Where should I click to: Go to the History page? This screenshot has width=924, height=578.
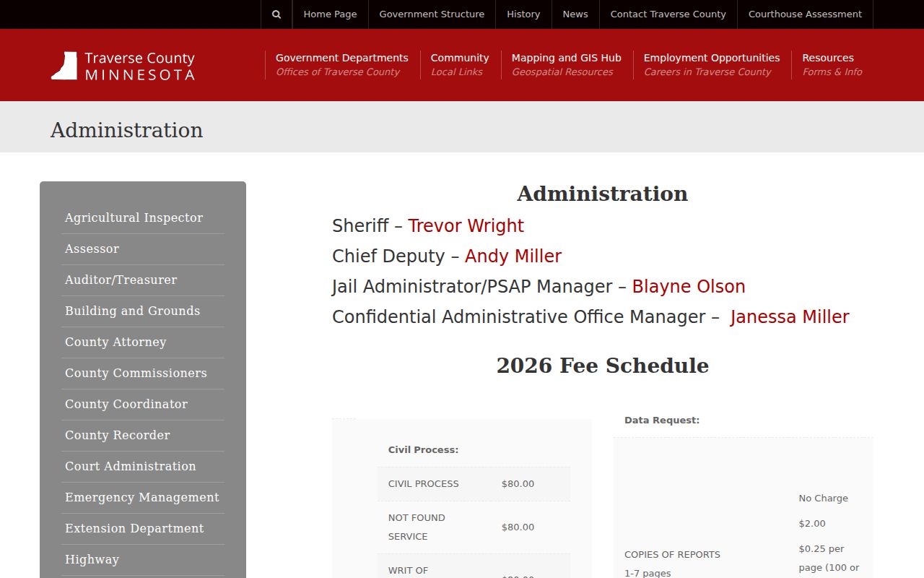(523, 14)
